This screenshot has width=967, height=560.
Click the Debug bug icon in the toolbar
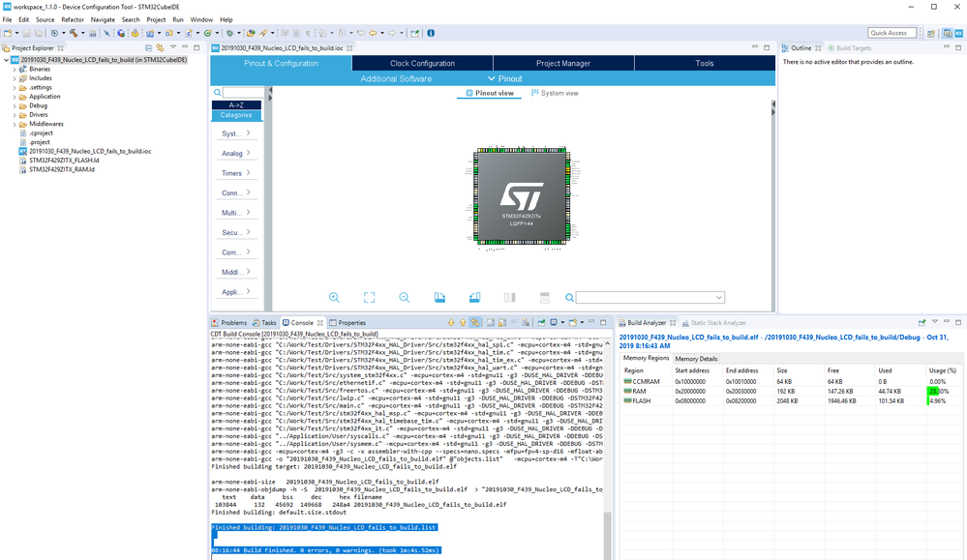229,33
